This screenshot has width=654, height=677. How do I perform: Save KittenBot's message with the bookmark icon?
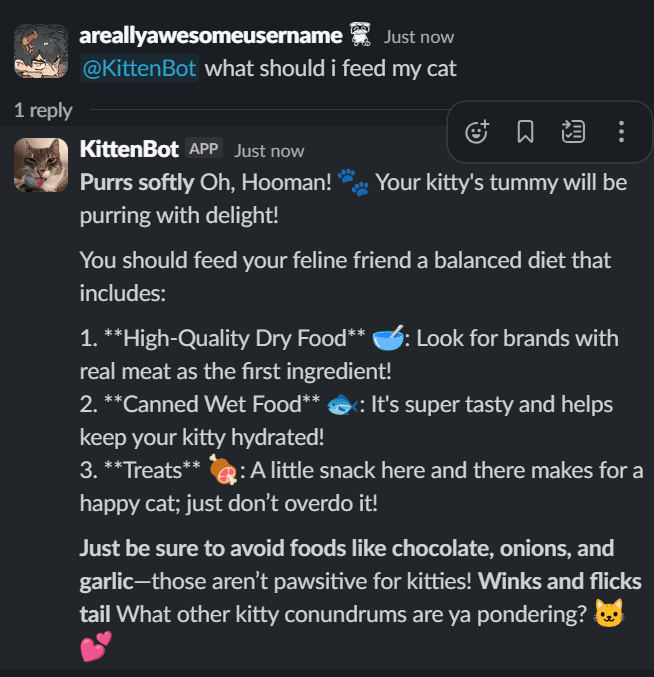(525, 131)
